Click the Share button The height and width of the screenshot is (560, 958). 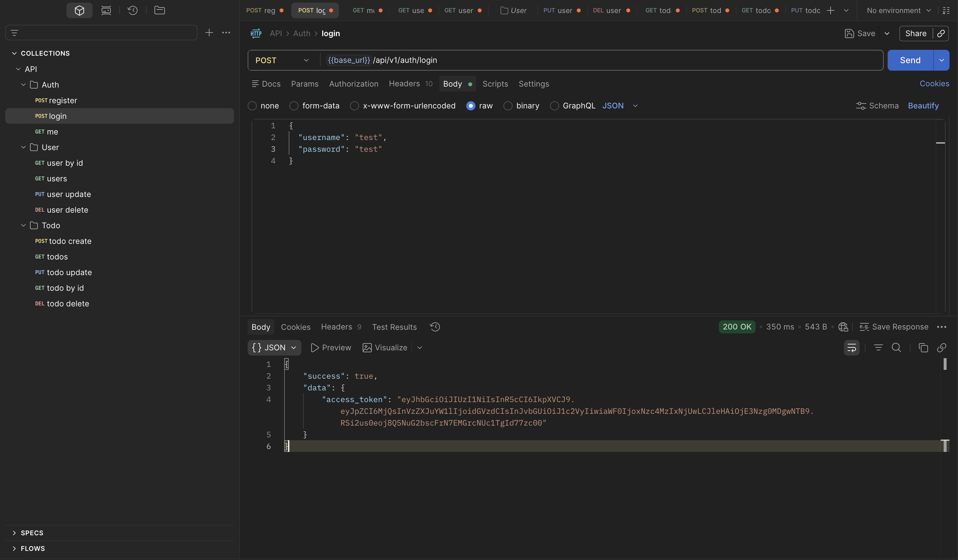click(x=915, y=34)
